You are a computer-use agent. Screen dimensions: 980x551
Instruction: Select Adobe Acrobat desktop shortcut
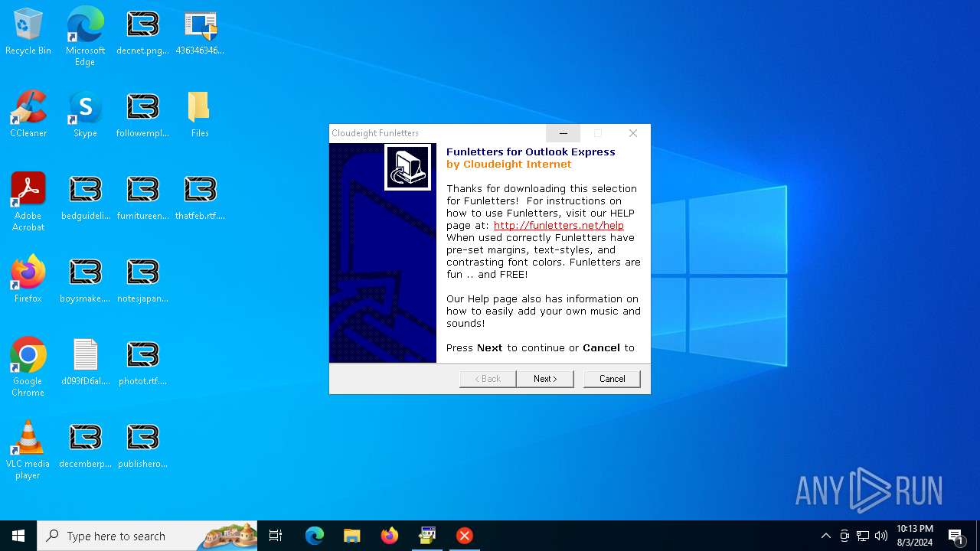coord(28,202)
